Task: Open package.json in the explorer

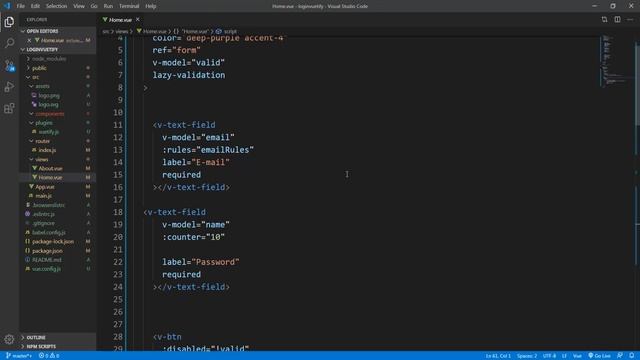Action: [x=57, y=251]
